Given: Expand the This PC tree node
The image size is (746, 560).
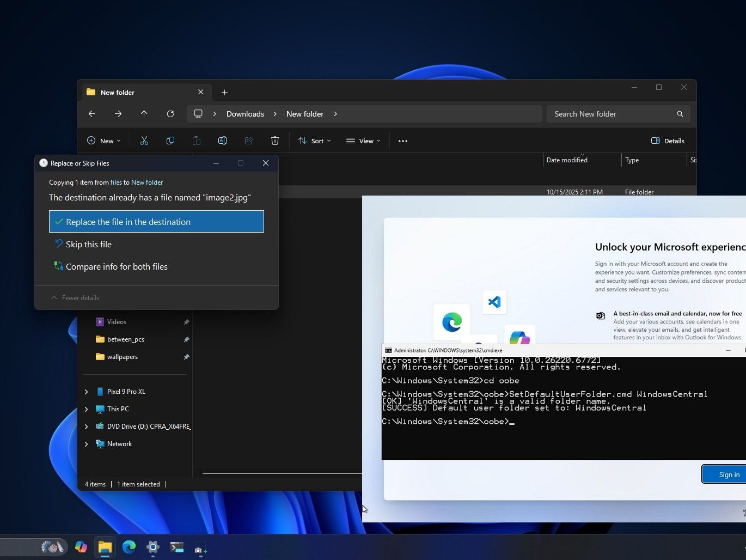Looking at the screenshot, I should pyautogui.click(x=86, y=409).
